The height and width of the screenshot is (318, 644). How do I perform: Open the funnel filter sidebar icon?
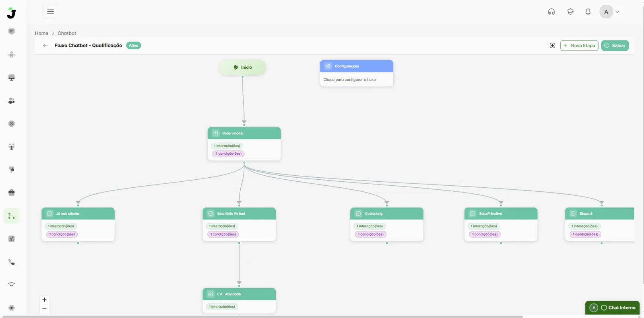click(x=12, y=170)
